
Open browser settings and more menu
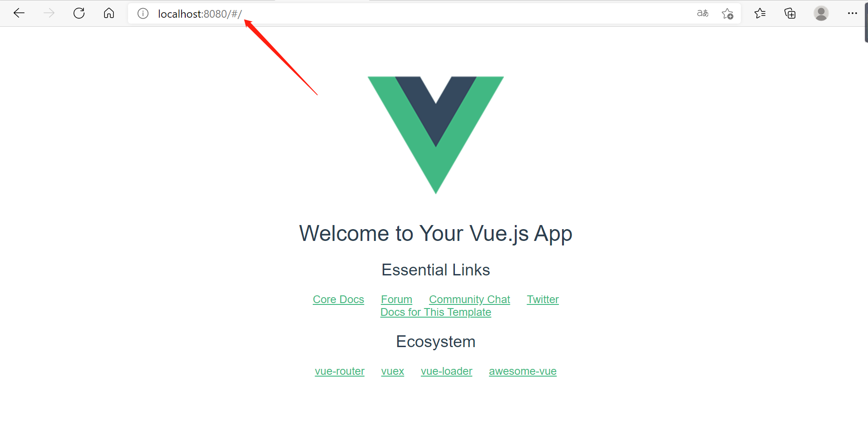click(x=852, y=13)
